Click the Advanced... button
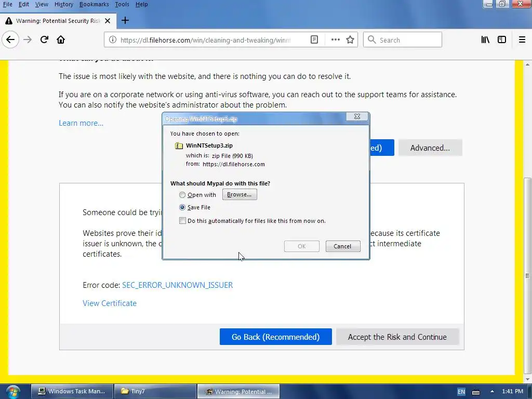Viewport: 532px width, 399px height. click(x=430, y=148)
